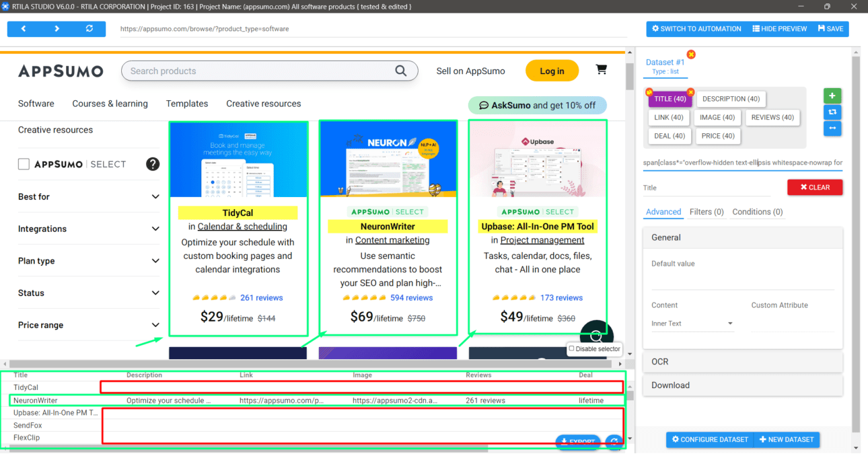Select the purple TITLE (40) chip

(670, 99)
